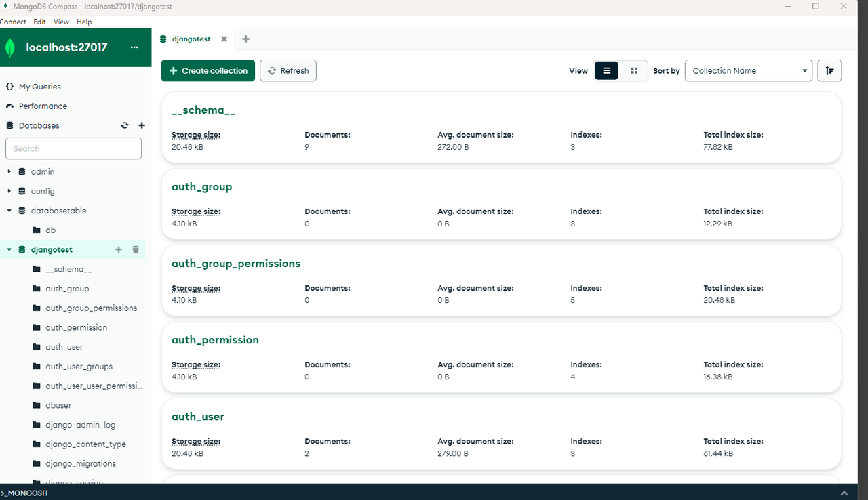The width and height of the screenshot is (868, 500).
Task: Click the _MONGOSH label
Action: click(x=24, y=493)
